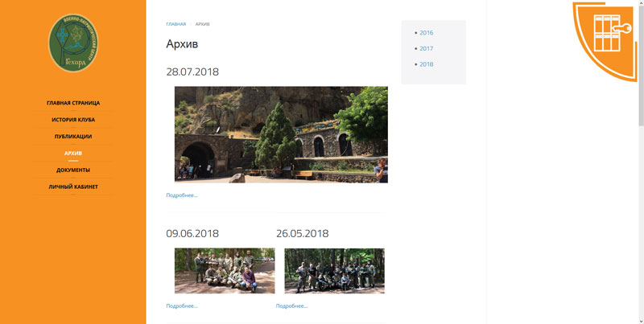
Task: Open Личный кабинет page
Action: click(x=73, y=187)
